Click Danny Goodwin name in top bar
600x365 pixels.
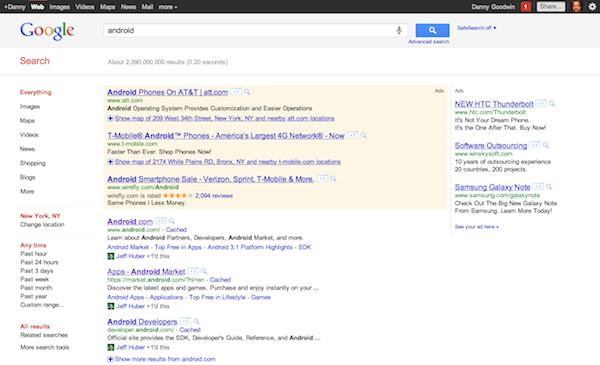tap(493, 7)
